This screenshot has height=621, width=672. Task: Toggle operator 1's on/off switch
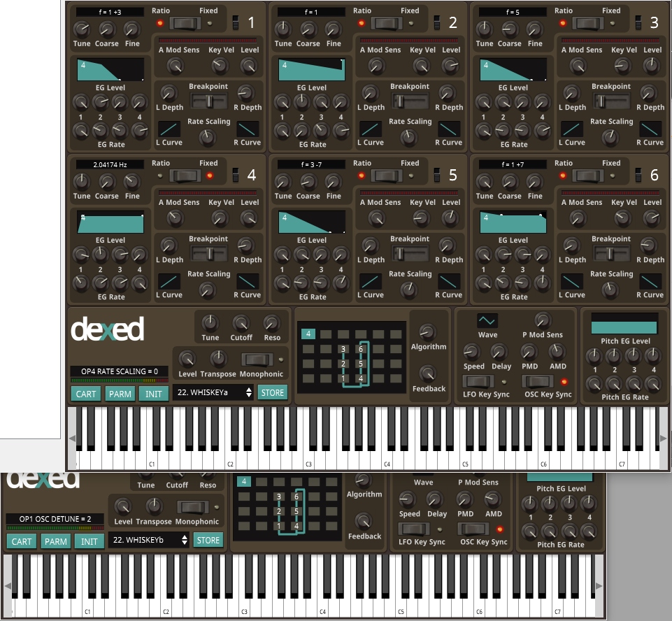237,22
